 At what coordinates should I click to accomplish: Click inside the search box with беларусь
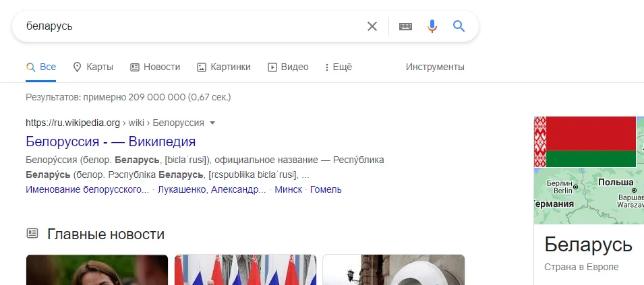[189, 26]
